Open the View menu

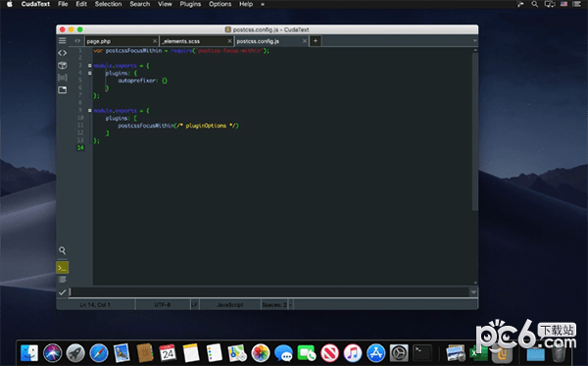coord(165,4)
